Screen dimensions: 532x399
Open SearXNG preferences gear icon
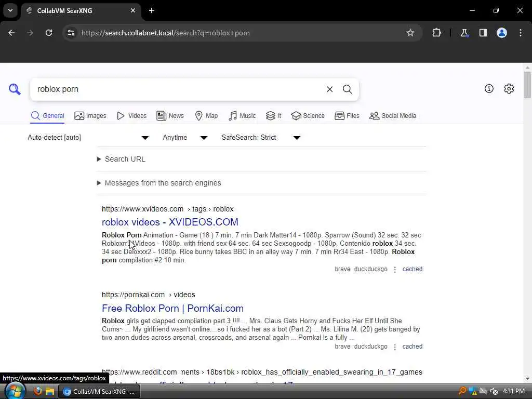coord(509,89)
